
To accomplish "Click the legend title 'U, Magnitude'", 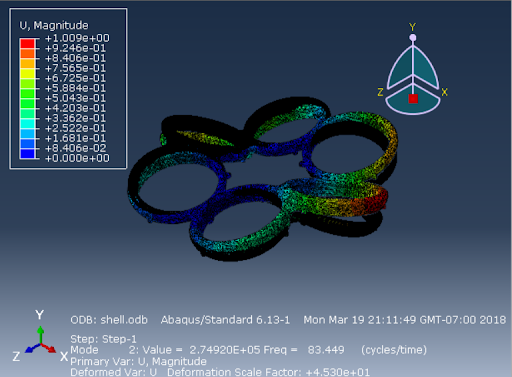I will [54, 26].
